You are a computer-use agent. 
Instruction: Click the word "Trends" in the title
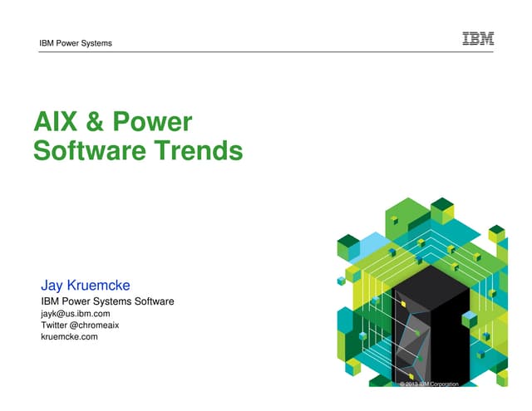(200, 152)
